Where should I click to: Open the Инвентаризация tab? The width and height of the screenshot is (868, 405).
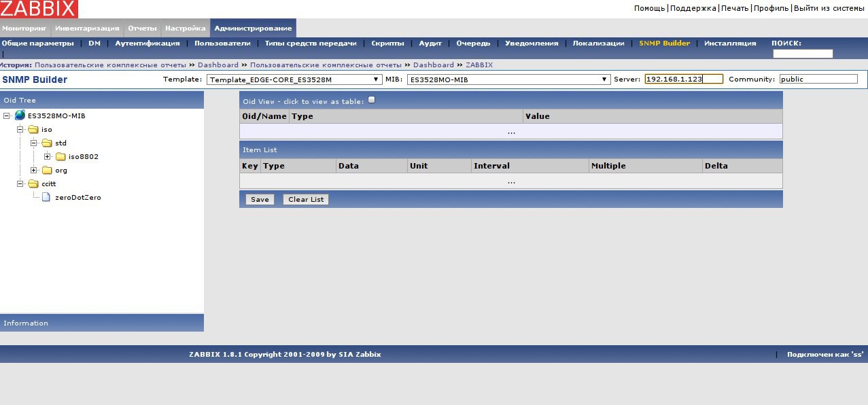coord(87,28)
